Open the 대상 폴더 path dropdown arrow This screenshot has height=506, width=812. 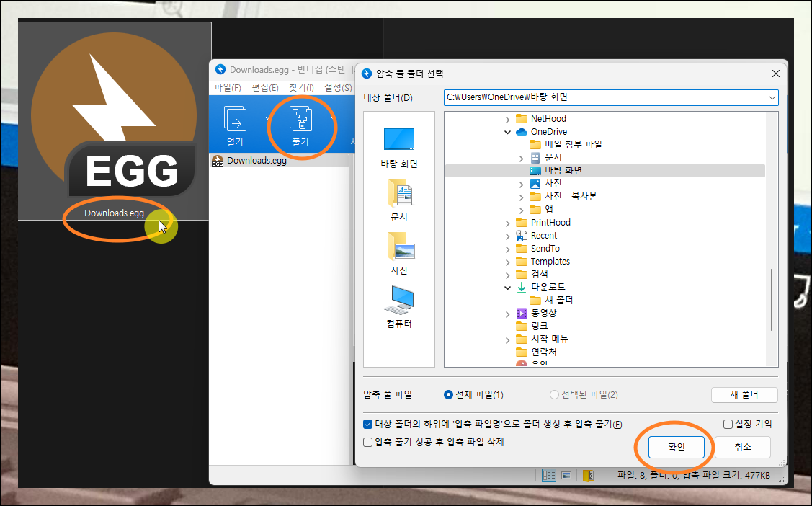772,97
